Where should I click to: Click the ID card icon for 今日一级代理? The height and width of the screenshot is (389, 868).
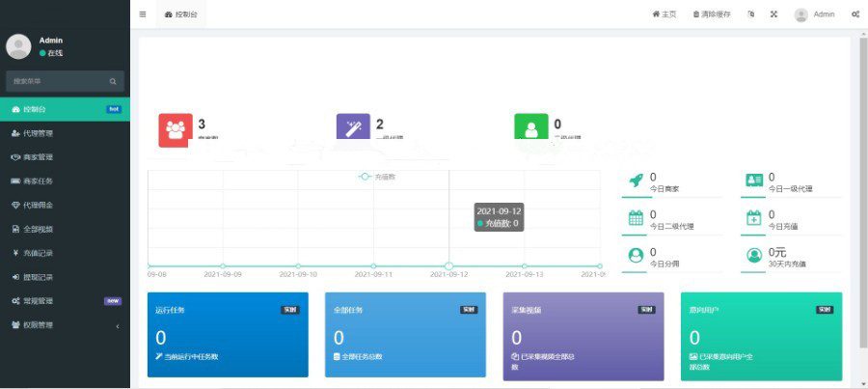click(754, 181)
